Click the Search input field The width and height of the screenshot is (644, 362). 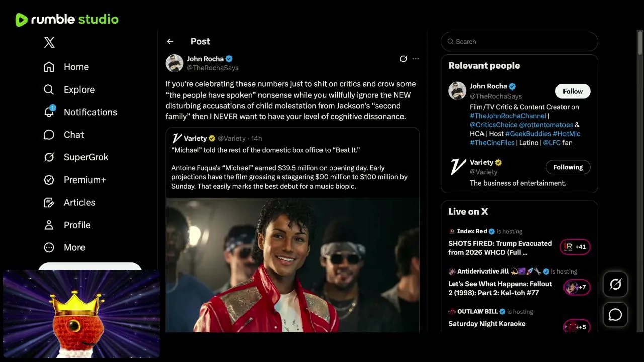[523, 42]
